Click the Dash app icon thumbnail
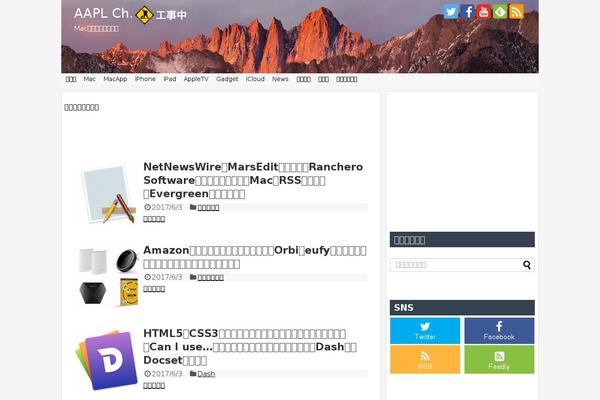 pos(107,360)
